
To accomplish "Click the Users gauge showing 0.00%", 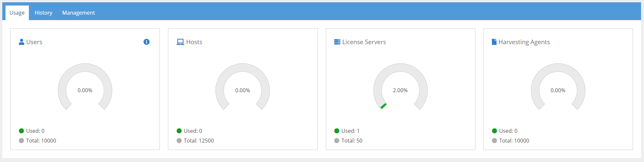I will (x=85, y=87).
